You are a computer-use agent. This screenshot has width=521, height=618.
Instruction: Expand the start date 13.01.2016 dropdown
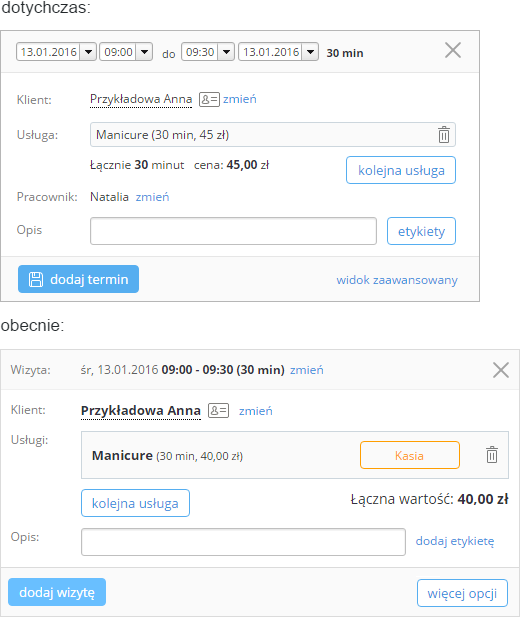[x=88, y=52]
